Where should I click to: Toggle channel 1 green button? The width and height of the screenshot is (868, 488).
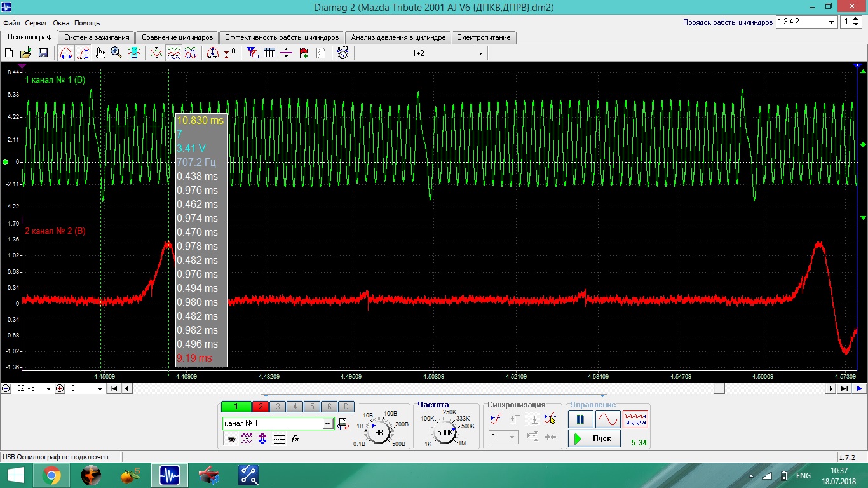click(x=236, y=407)
